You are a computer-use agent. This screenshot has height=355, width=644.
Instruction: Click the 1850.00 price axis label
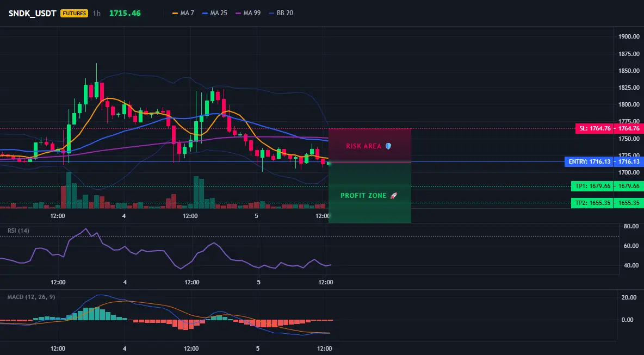[629, 71]
